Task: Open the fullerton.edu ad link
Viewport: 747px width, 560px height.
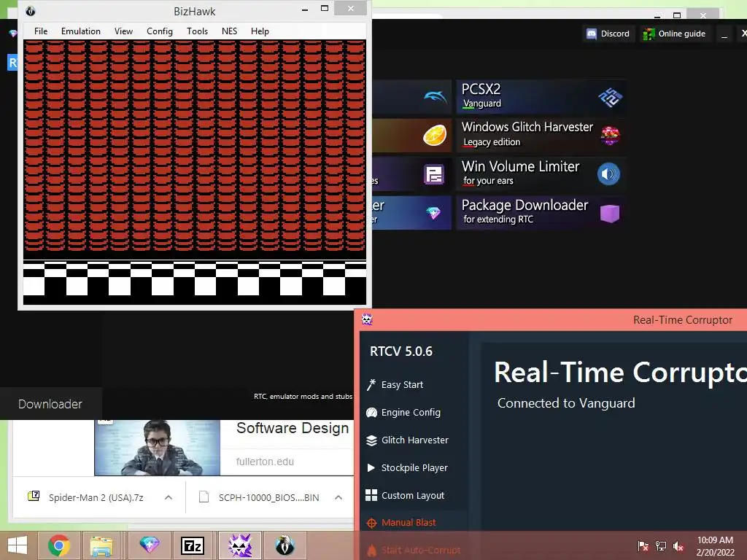Action: 265,462
